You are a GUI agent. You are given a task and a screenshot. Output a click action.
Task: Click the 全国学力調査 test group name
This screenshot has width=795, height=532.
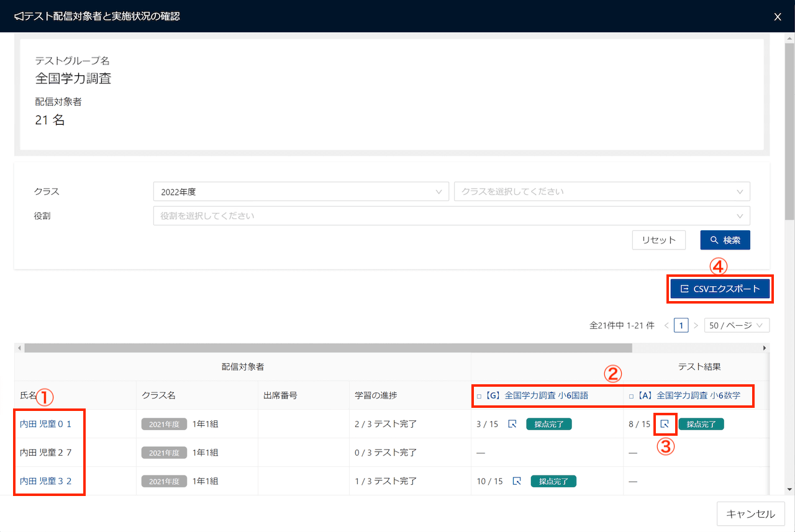[x=73, y=79]
